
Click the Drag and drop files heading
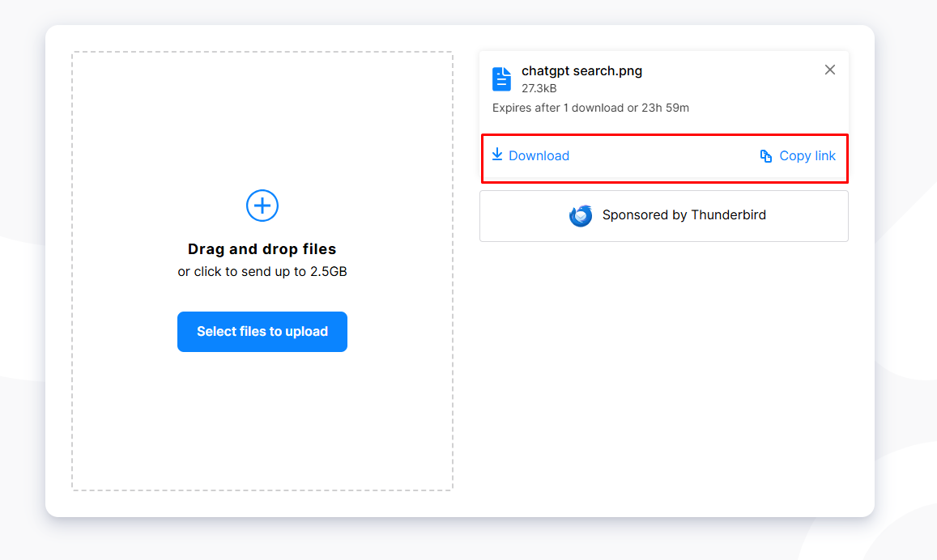point(262,248)
